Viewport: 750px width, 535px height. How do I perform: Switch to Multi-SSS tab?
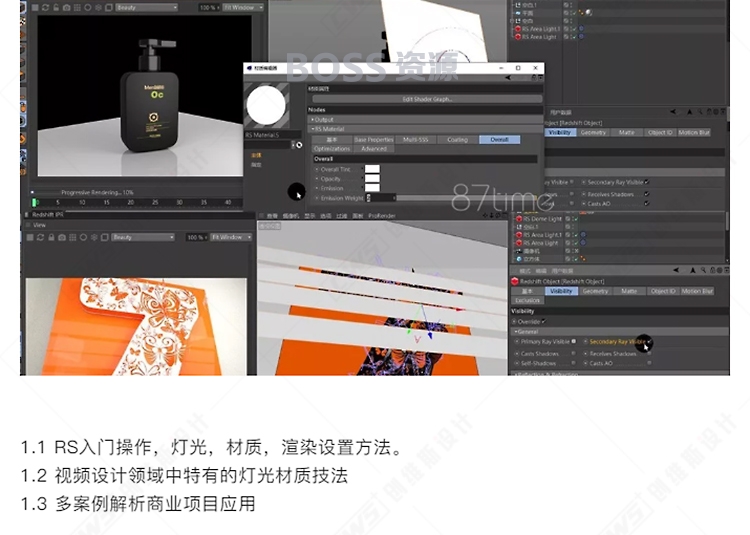pos(415,140)
